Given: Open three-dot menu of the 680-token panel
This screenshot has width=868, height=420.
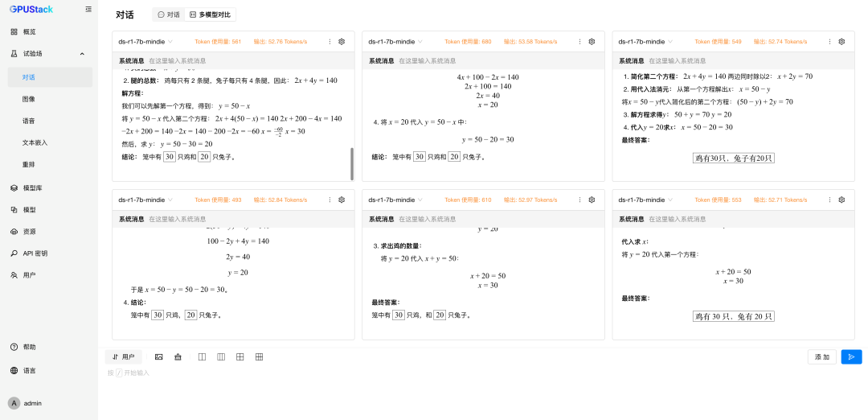Looking at the screenshot, I should [579, 42].
